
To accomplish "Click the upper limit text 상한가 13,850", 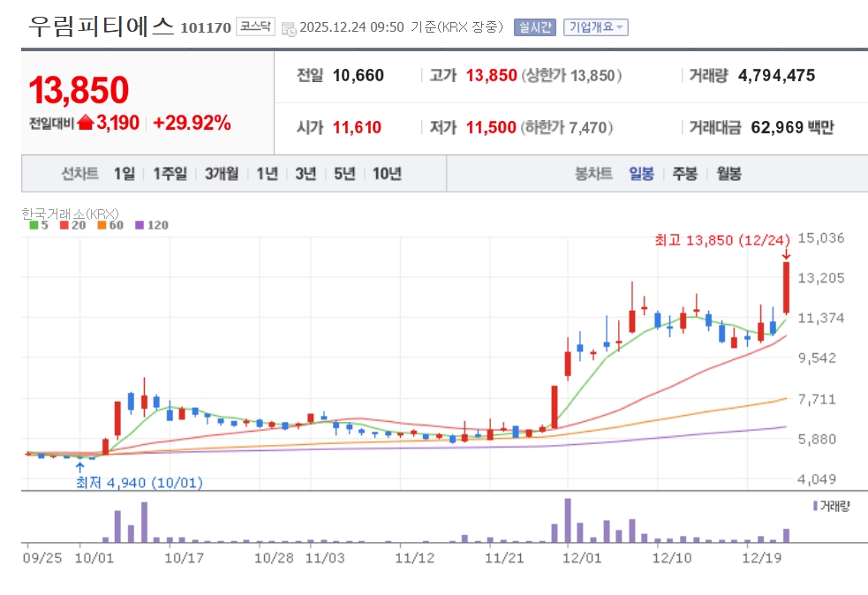I will coord(571,75).
